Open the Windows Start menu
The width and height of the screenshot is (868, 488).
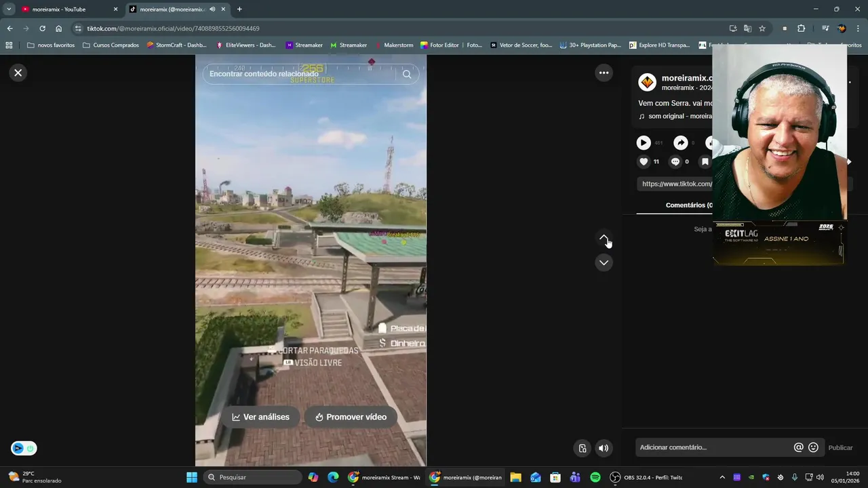(x=192, y=477)
